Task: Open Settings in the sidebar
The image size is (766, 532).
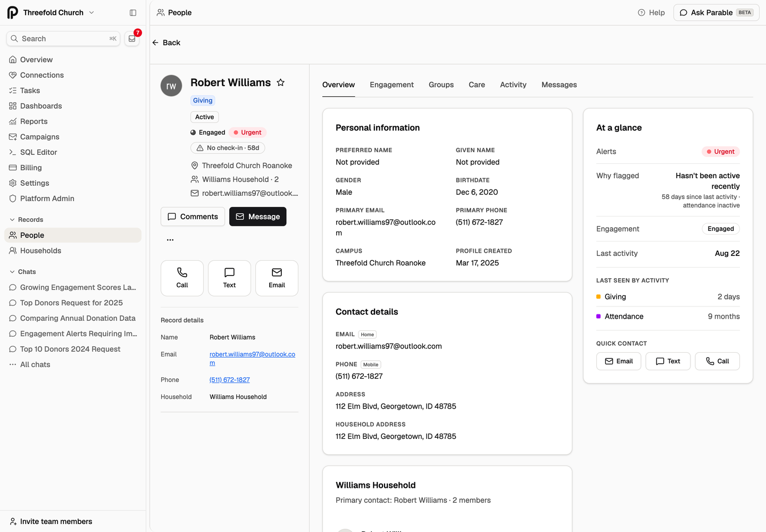Action: coord(73,183)
